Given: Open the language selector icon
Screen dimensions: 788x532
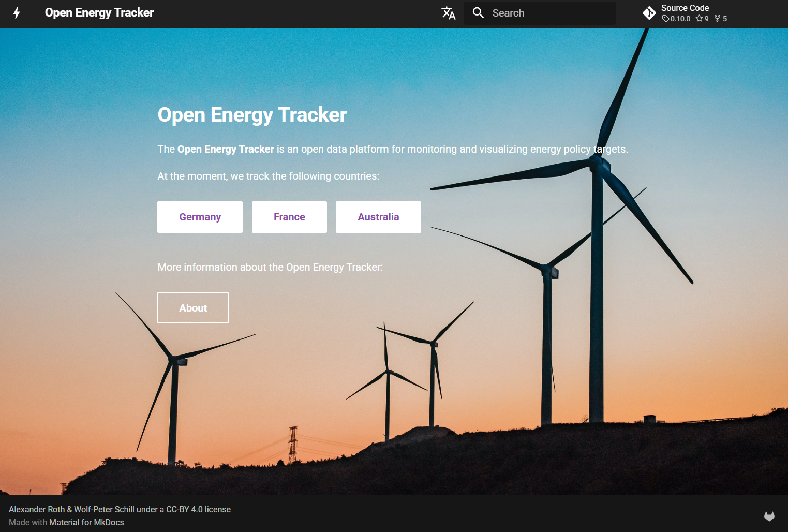Looking at the screenshot, I should pos(448,13).
